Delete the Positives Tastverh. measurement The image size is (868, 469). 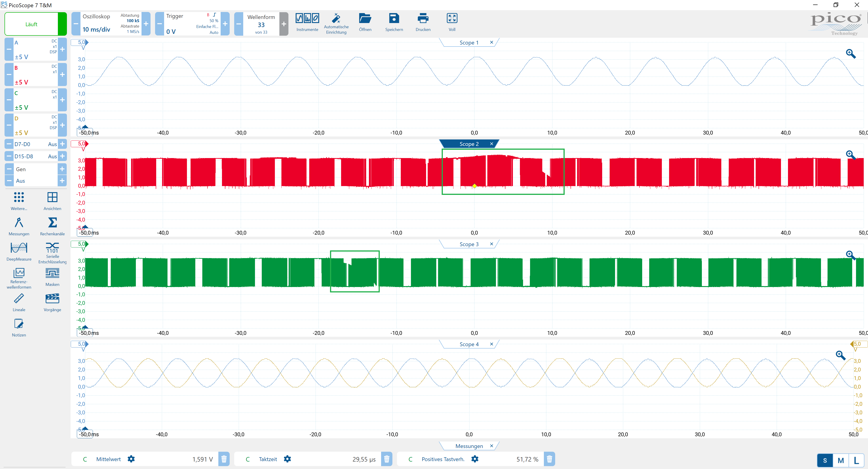(549, 459)
